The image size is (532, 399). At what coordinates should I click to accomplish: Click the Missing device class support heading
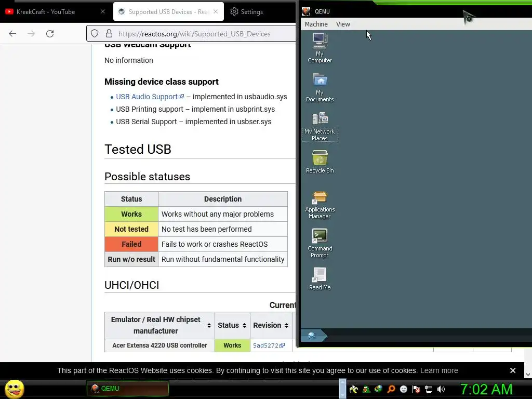coord(162,82)
